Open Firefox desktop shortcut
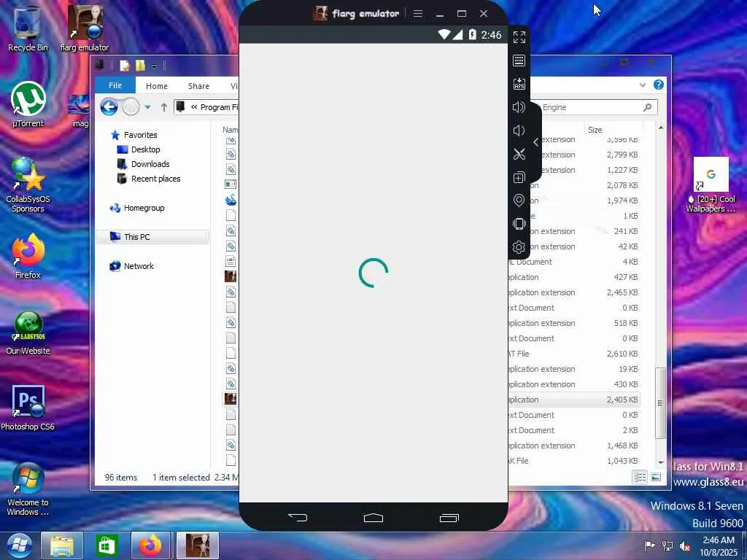This screenshot has height=560, width=747. pos(28,256)
